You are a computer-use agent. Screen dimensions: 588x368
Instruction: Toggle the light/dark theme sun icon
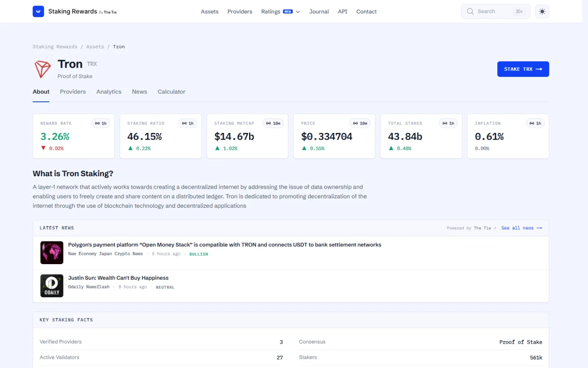click(x=542, y=11)
